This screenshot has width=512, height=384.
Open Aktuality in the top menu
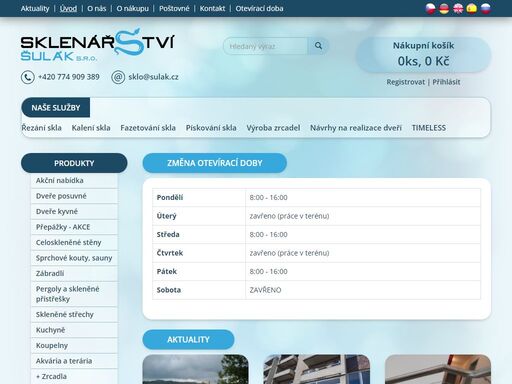(35, 9)
